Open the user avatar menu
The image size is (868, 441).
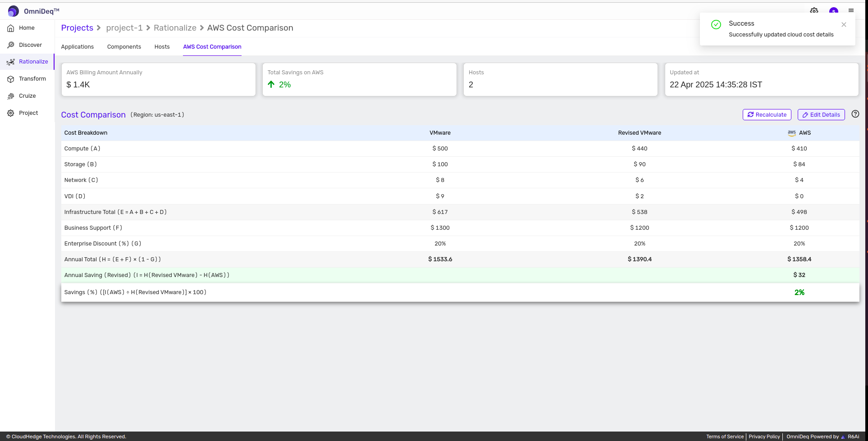pos(833,10)
